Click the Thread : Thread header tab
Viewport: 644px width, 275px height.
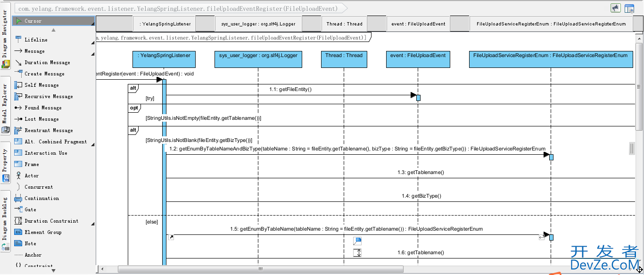point(344,24)
